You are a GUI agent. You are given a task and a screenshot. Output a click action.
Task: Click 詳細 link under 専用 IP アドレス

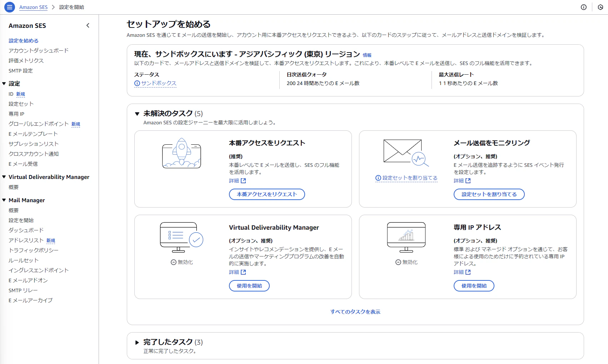459,272
